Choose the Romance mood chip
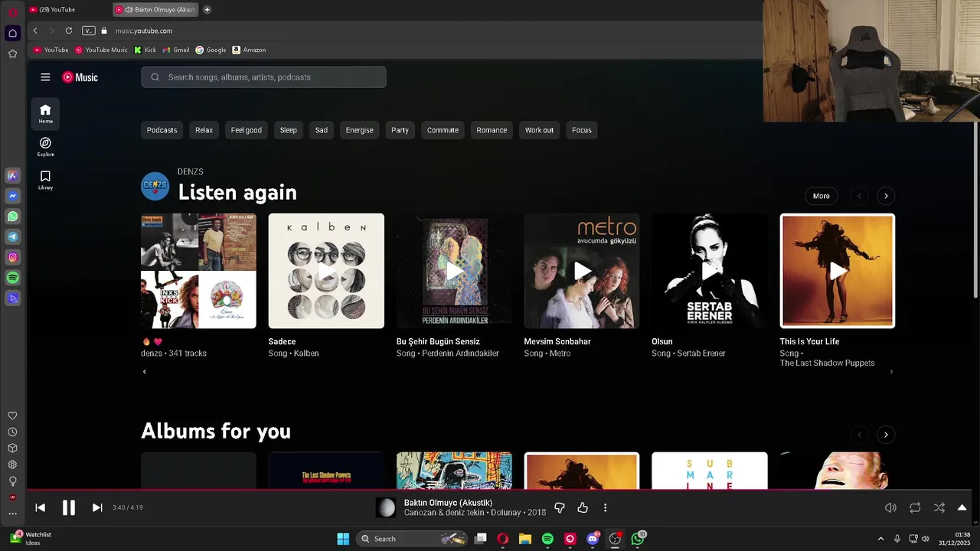 (492, 130)
